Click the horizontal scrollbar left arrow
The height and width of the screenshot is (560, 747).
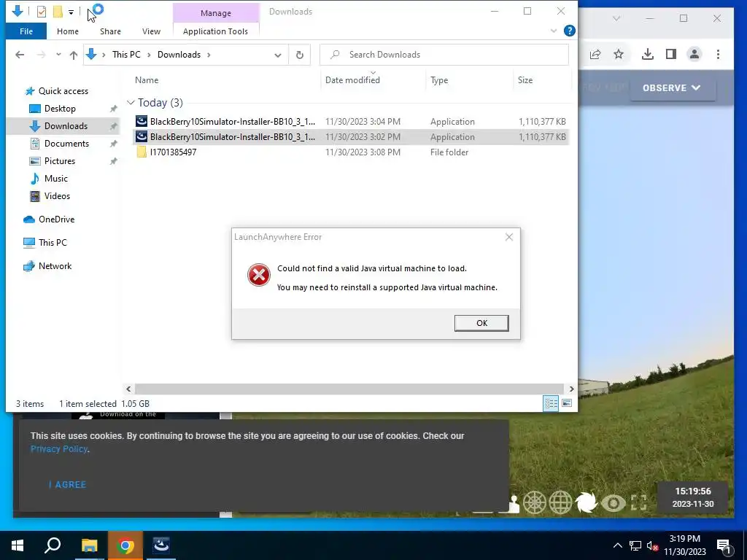(x=128, y=389)
